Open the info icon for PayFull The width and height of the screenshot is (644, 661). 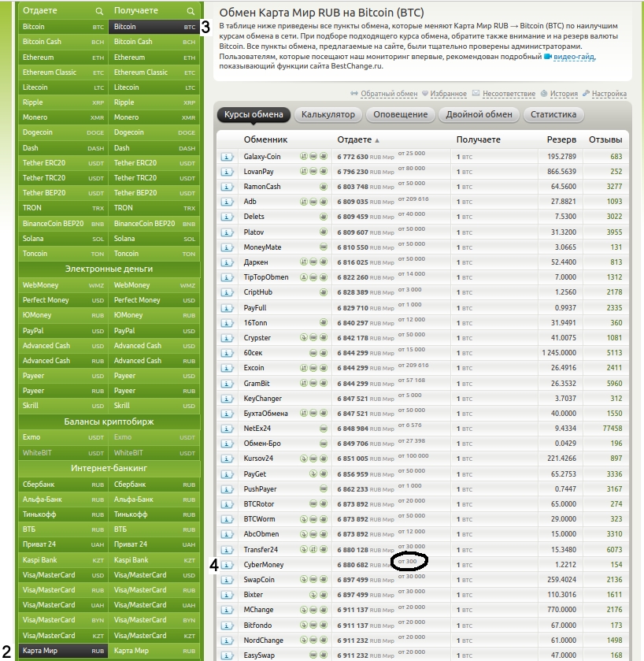point(227,308)
